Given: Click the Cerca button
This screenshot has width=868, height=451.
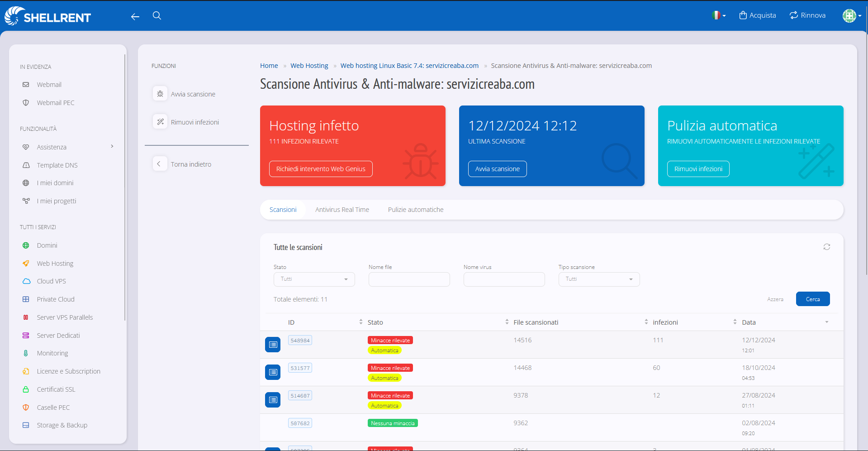Looking at the screenshot, I should pyautogui.click(x=813, y=299).
